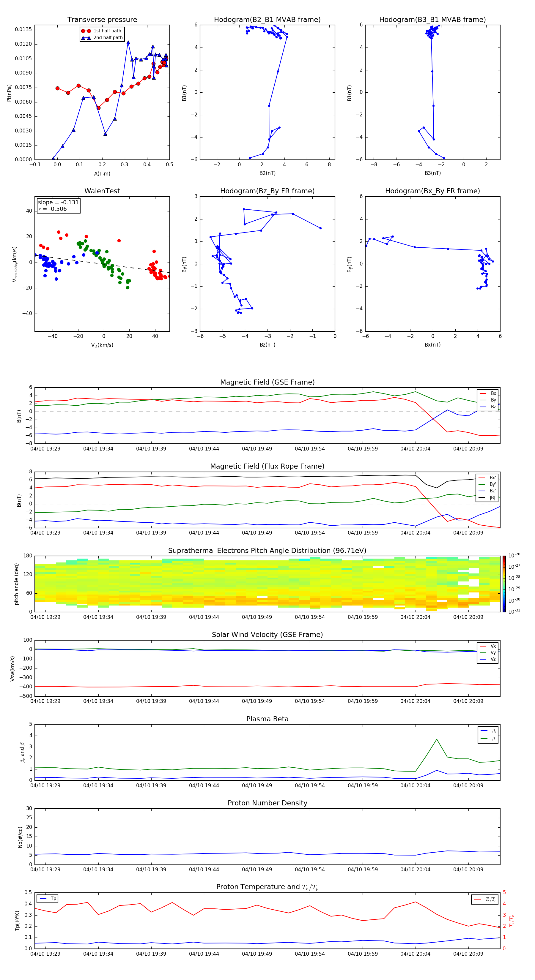535x980 pixels.
Task: Click the 'Np(#/cc)' axis label
Action: point(20,837)
